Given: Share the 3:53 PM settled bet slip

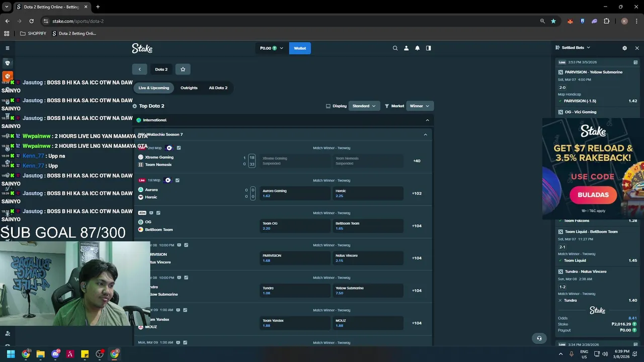Looking at the screenshot, I should pyautogui.click(x=635, y=62).
